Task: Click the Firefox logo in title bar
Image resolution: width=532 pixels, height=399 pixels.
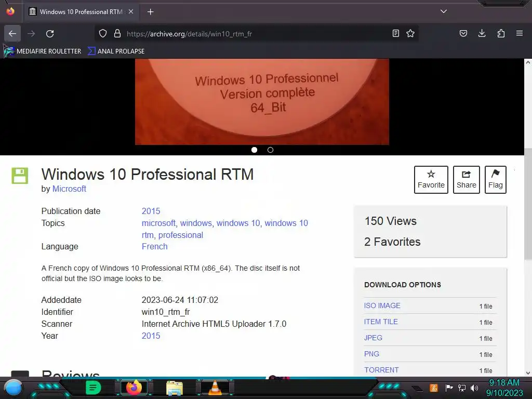Action: click(10, 11)
